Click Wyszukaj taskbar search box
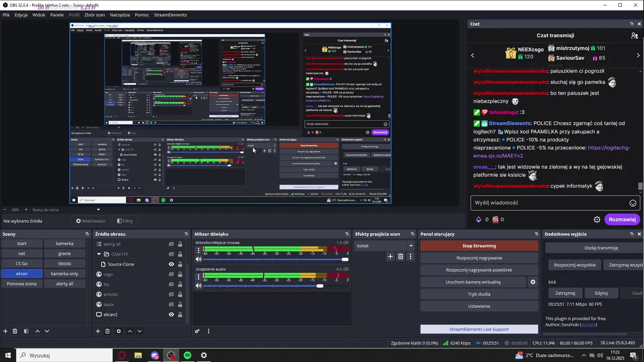 (64, 355)
